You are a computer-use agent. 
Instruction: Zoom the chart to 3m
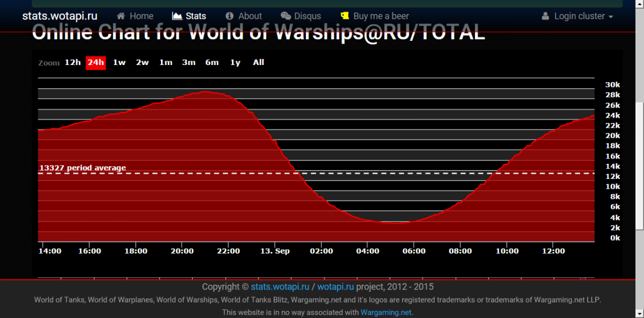point(188,62)
